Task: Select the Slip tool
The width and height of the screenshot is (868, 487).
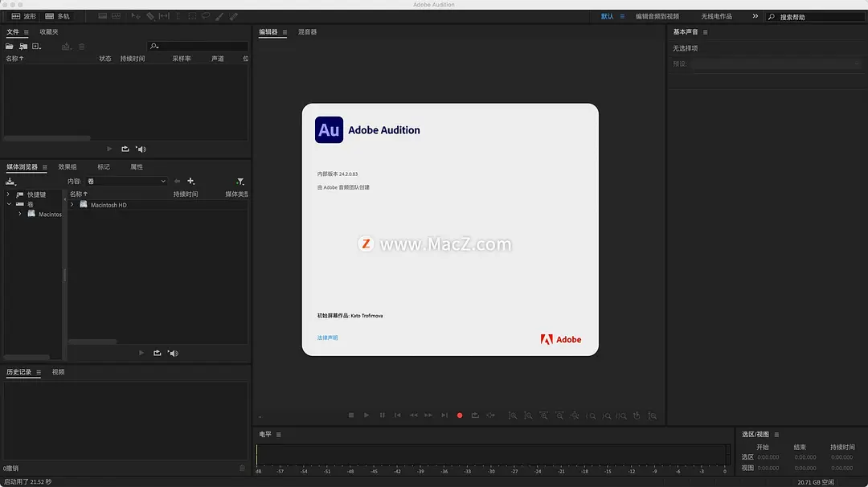Action: click(x=165, y=16)
